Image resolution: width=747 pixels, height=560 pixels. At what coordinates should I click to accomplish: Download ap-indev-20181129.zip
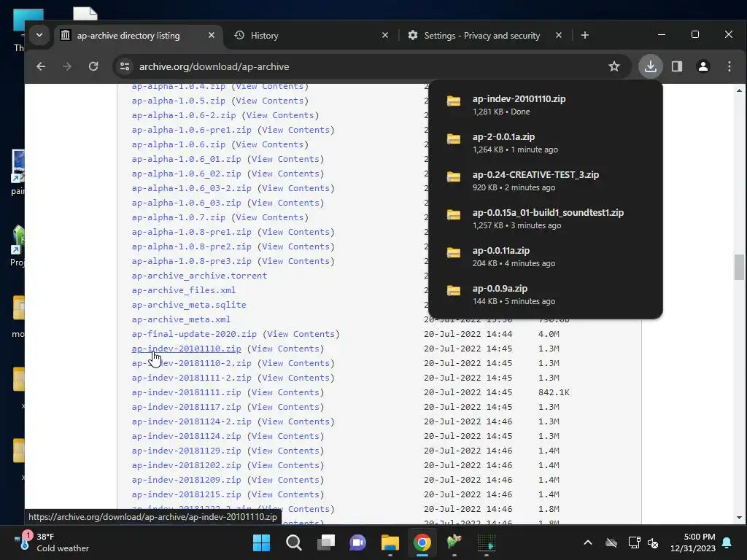coord(186,451)
